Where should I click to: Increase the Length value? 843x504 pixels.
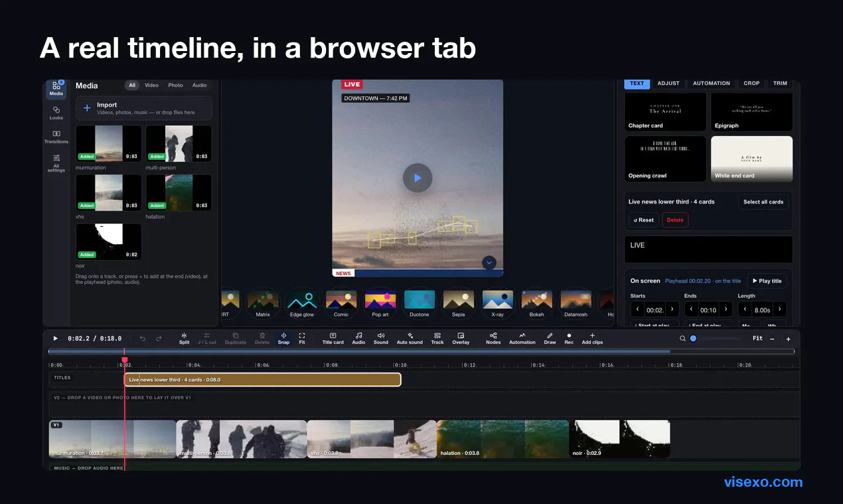[x=779, y=309]
